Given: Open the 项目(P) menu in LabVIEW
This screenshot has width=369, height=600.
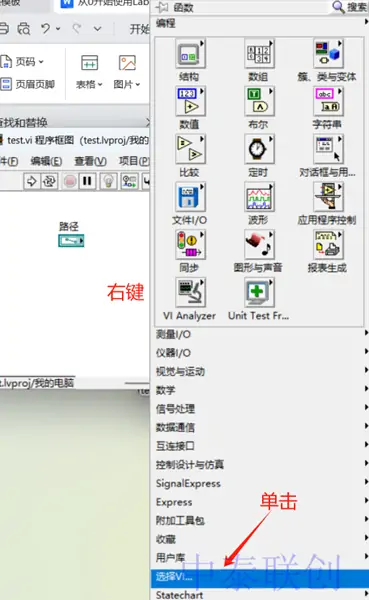Looking at the screenshot, I should [x=134, y=161].
